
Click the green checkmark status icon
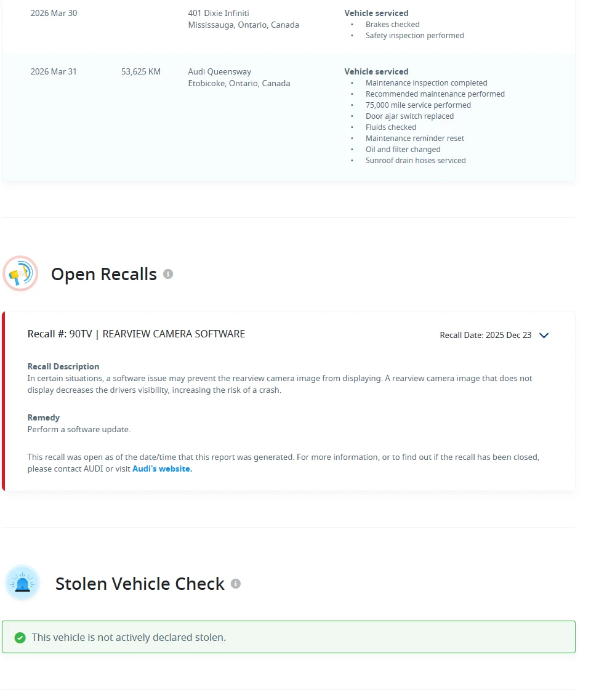tap(20, 637)
